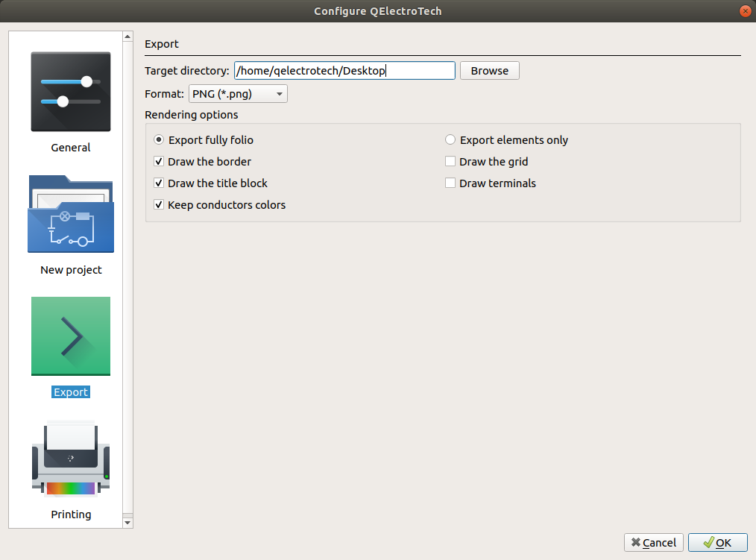Click the OK checkmark icon
The width and height of the screenshot is (756, 560).
point(708,543)
